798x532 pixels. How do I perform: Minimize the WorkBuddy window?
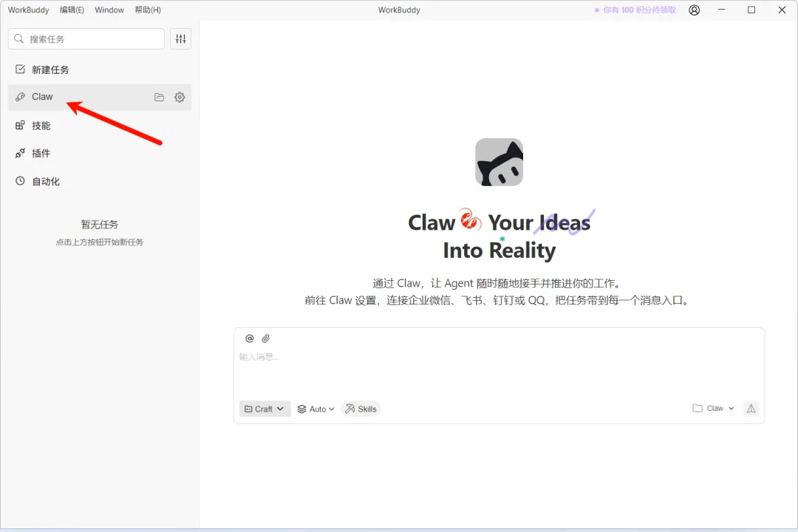point(721,10)
